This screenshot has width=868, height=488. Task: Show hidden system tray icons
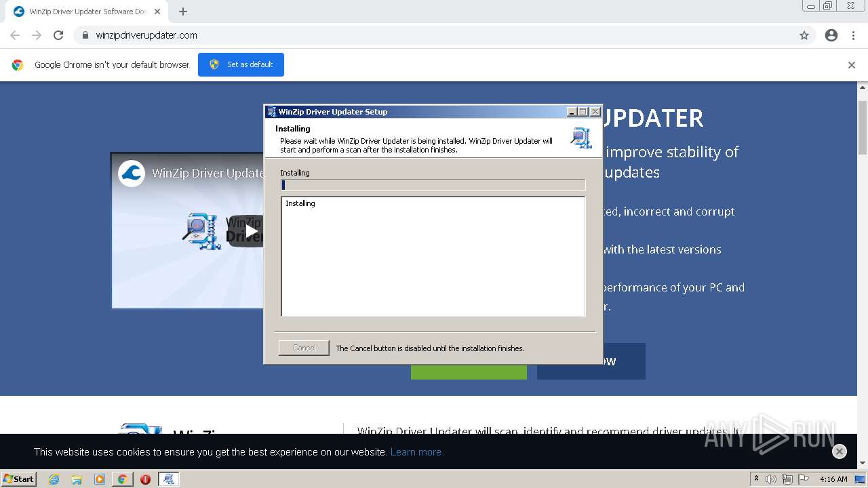[x=756, y=479]
